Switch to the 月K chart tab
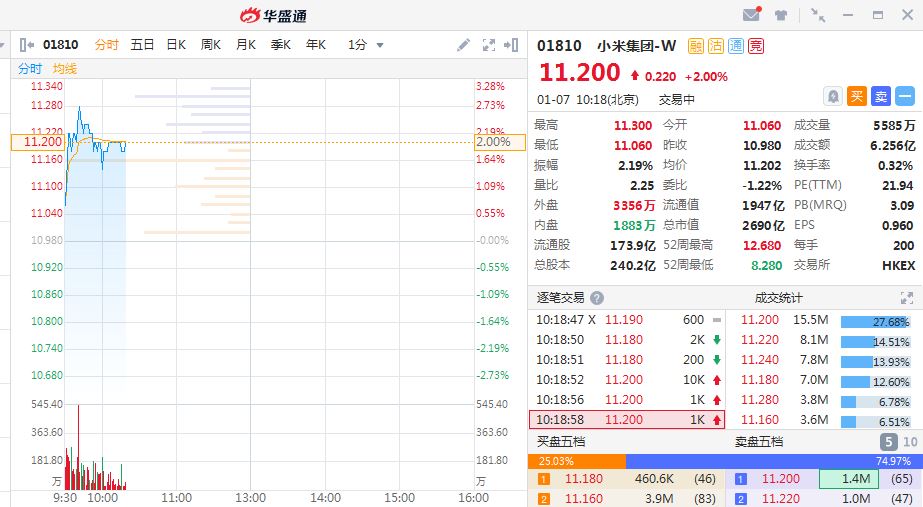This screenshot has width=923, height=507. tap(245, 45)
